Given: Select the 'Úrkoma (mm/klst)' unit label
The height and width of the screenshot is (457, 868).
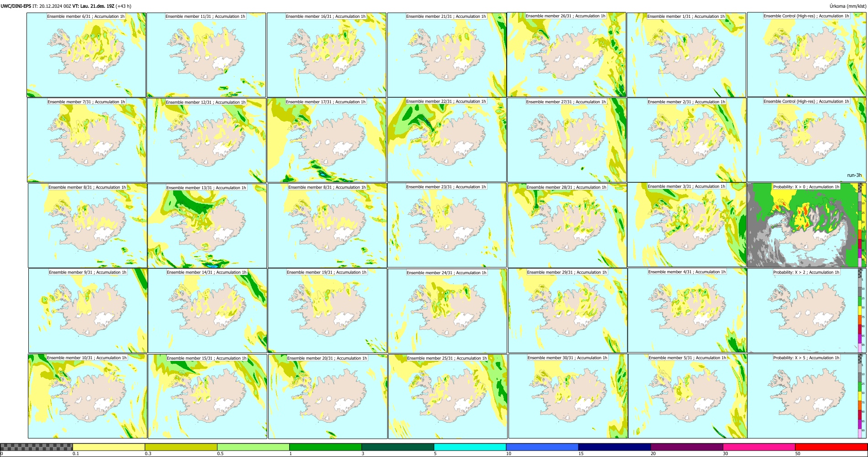Looking at the screenshot, I should [847, 6].
